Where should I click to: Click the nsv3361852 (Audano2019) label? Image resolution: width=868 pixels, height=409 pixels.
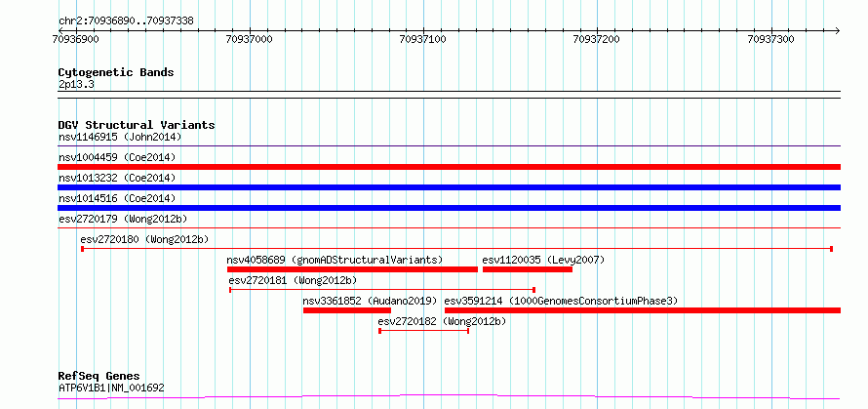371,301
